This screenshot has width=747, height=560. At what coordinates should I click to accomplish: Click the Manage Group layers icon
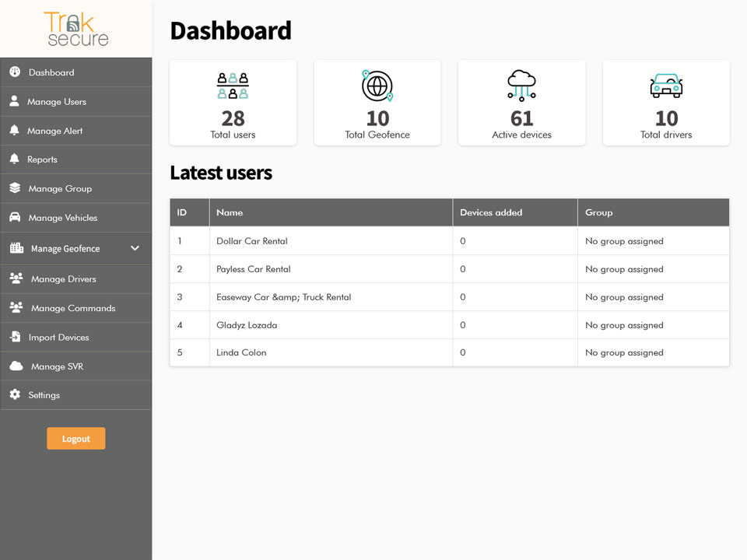pos(15,188)
